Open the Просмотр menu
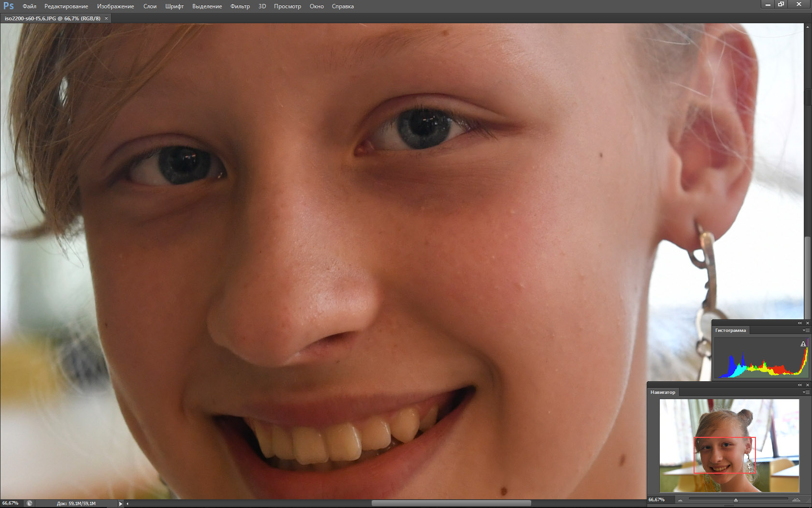 pos(288,6)
